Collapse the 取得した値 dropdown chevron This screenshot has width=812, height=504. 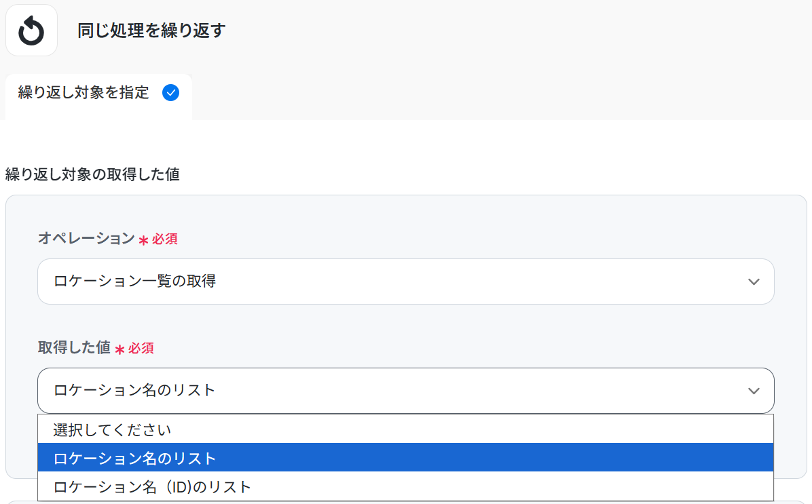click(753, 391)
